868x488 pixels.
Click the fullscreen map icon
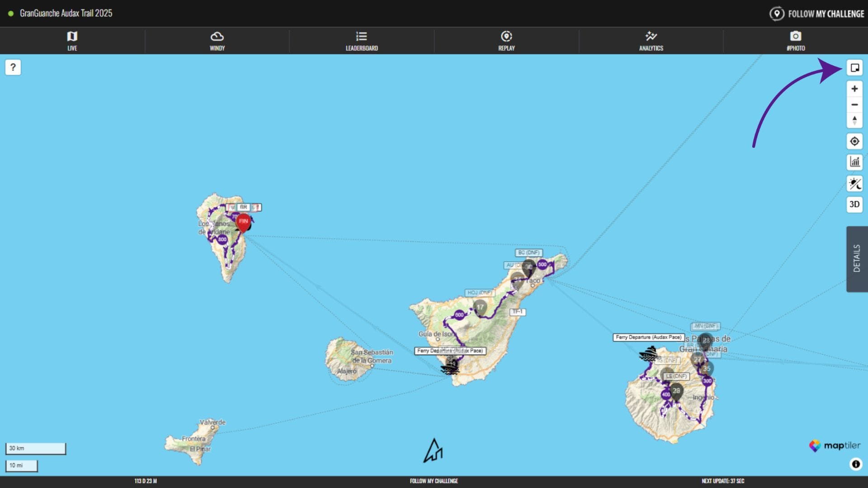point(854,68)
